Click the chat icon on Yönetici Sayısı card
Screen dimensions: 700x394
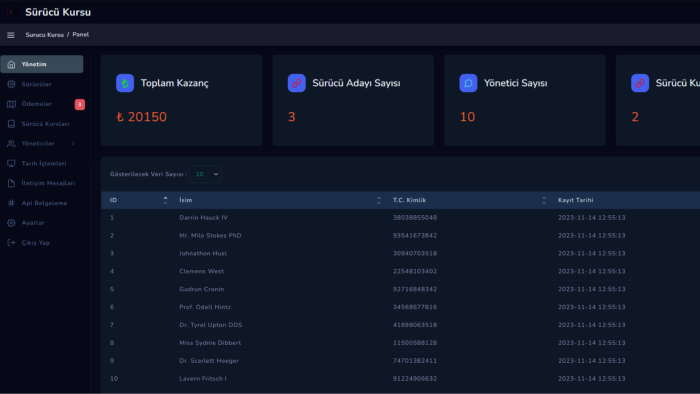468,83
